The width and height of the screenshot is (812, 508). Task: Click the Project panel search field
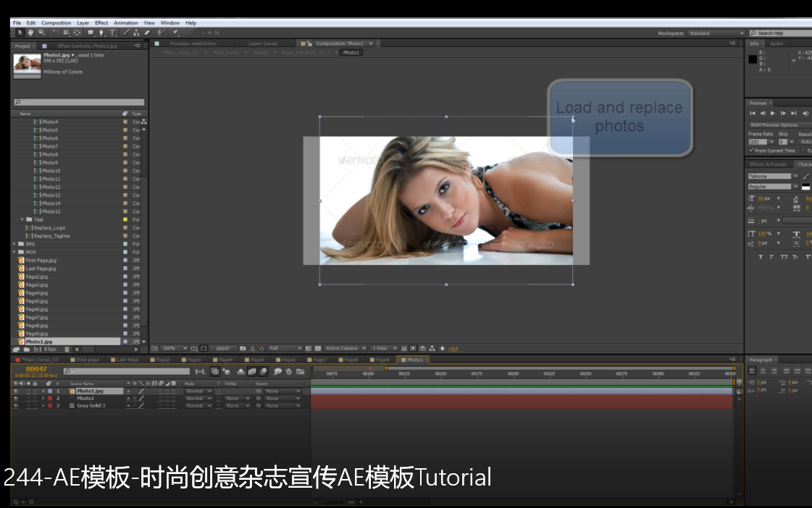pyautogui.click(x=79, y=103)
